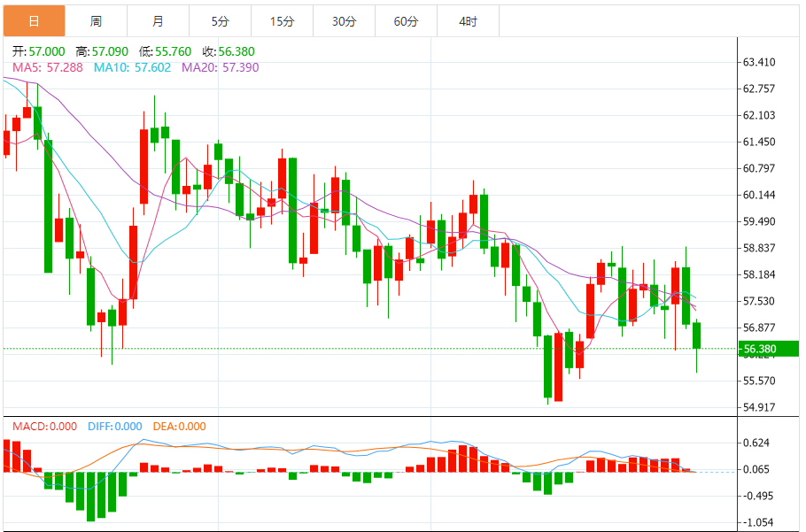
Task: Click the last green candlestick at chart's right
Action: tap(696, 335)
